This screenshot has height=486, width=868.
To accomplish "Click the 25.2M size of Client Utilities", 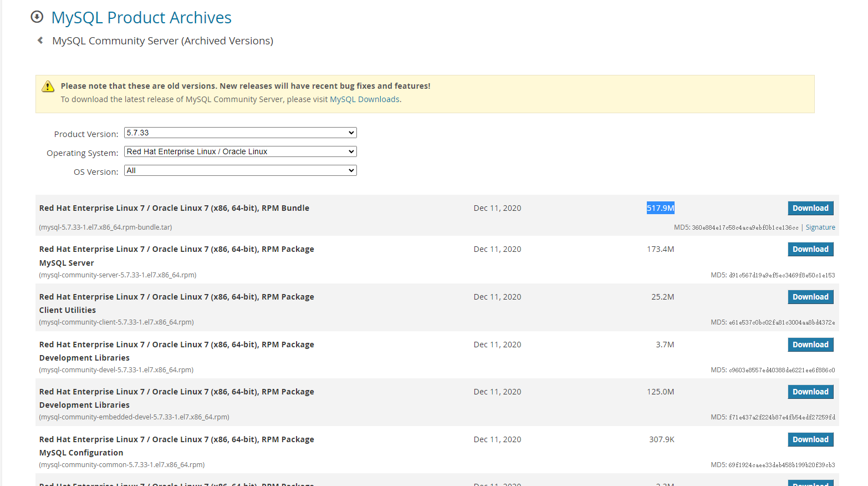I will pyautogui.click(x=663, y=297).
